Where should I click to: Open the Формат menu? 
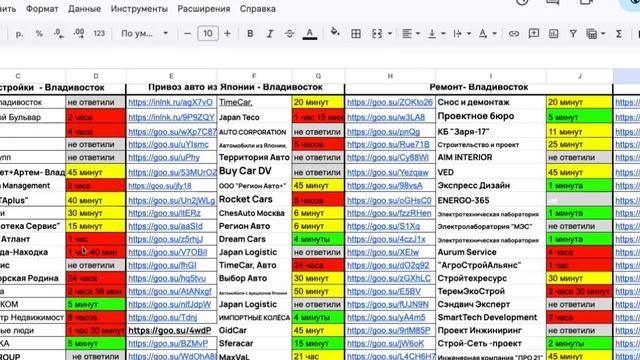(42, 9)
